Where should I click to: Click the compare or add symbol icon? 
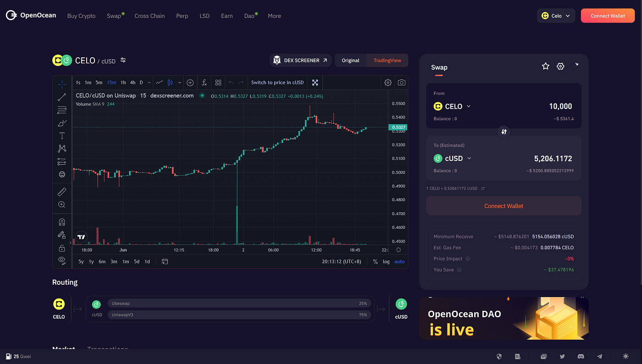[190, 83]
